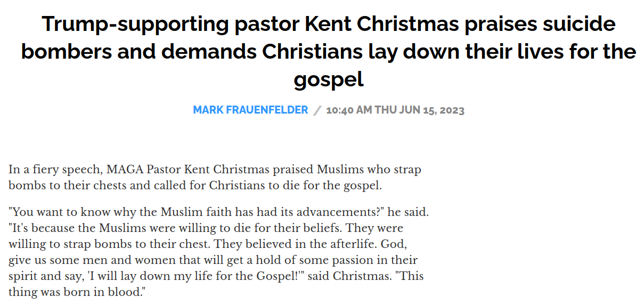Click the first paragraph starting 'In a fiery speech'

pyautogui.click(x=215, y=178)
